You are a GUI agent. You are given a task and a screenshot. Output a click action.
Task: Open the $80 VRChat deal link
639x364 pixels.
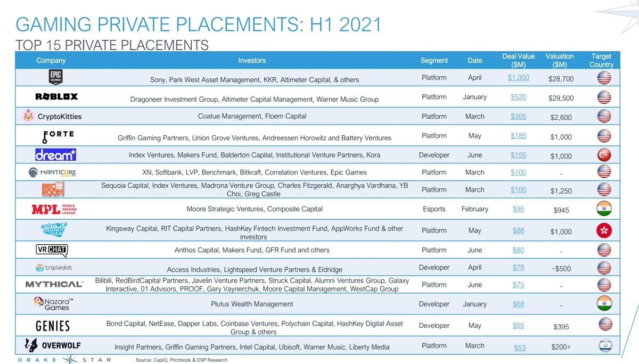coord(518,250)
